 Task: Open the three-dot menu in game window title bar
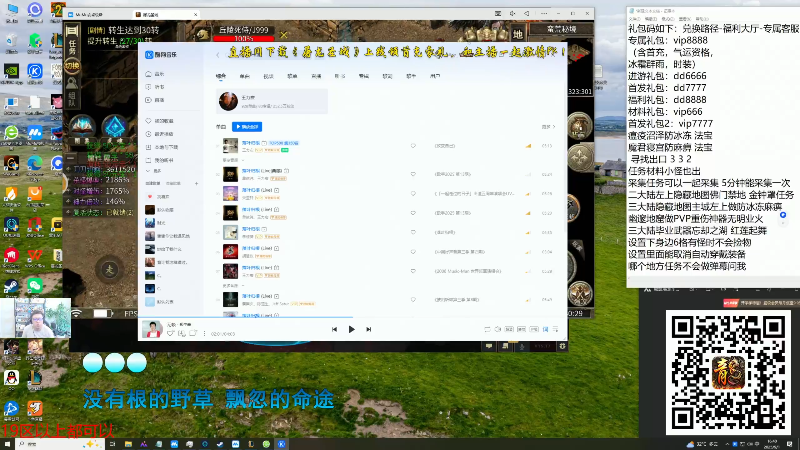pyautogui.click(x=544, y=14)
